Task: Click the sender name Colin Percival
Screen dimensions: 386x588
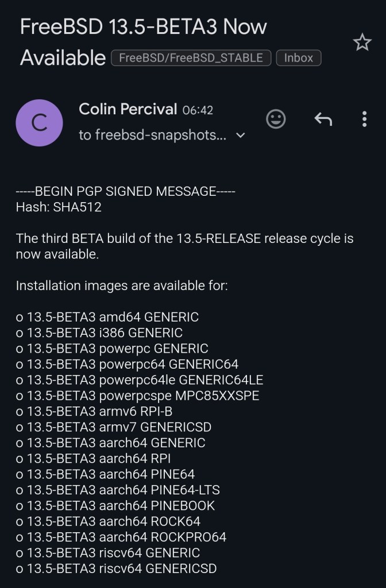Action: [128, 109]
